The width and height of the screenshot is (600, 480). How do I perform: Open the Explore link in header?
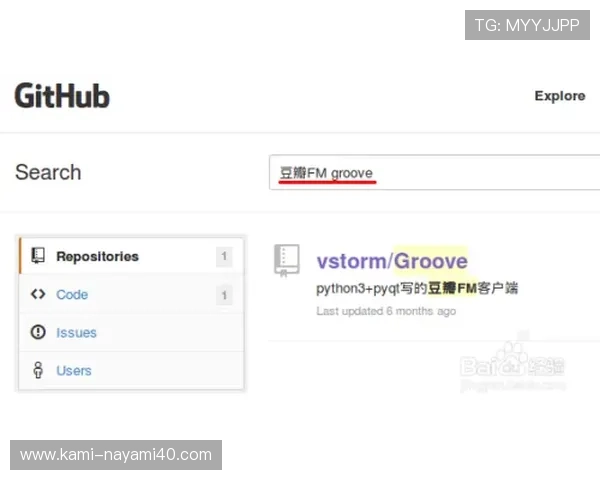point(560,96)
